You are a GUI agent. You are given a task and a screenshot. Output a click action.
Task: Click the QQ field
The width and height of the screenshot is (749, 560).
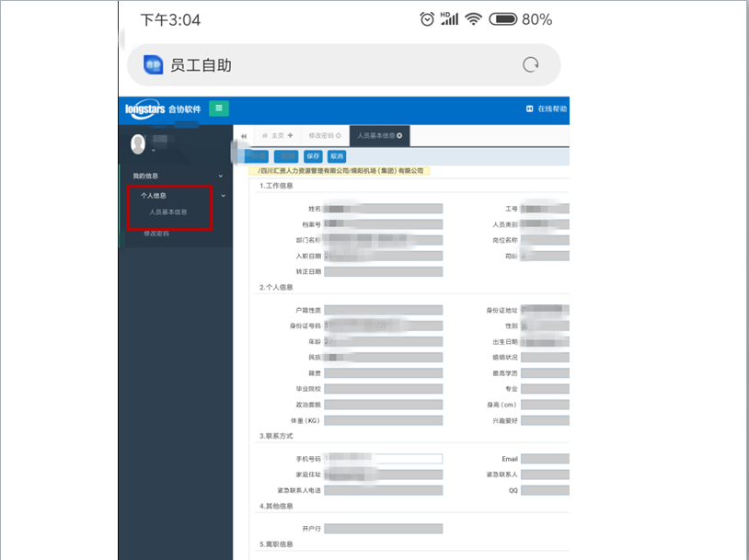tap(545, 490)
